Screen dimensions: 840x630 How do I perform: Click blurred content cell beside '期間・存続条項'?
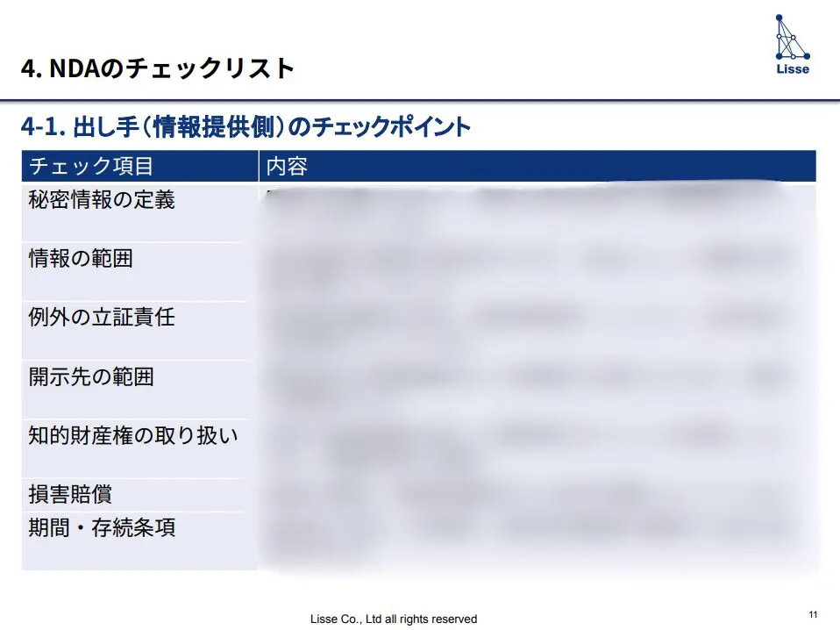click(x=537, y=541)
